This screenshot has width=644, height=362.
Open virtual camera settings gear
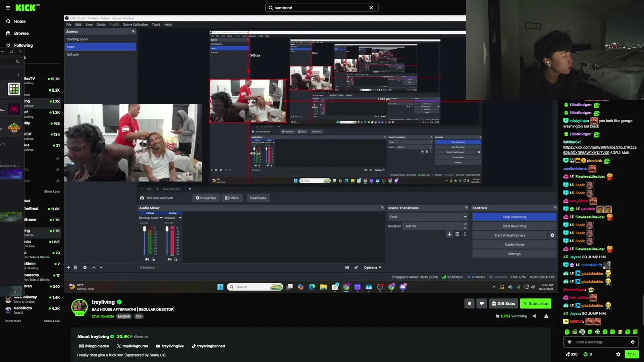coord(552,235)
